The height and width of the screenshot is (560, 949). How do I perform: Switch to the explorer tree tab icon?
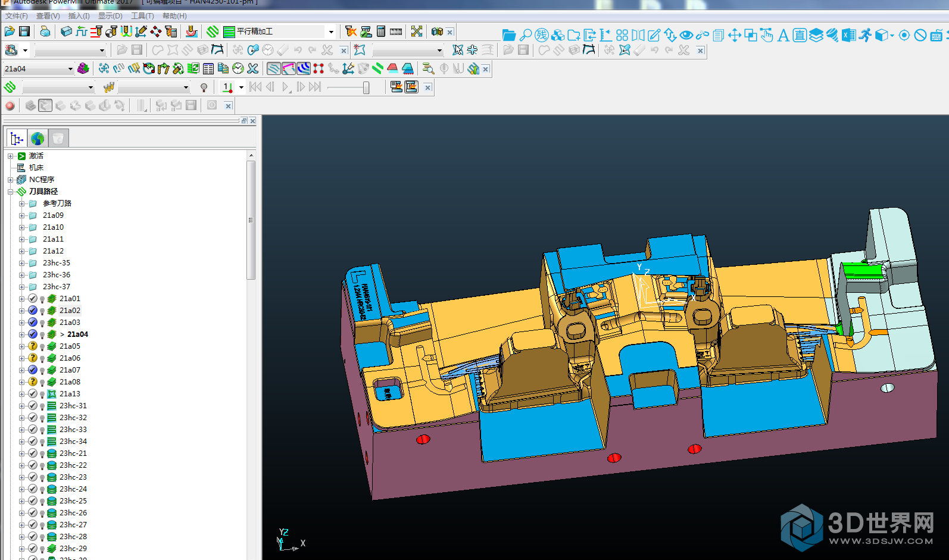click(17, 139)
